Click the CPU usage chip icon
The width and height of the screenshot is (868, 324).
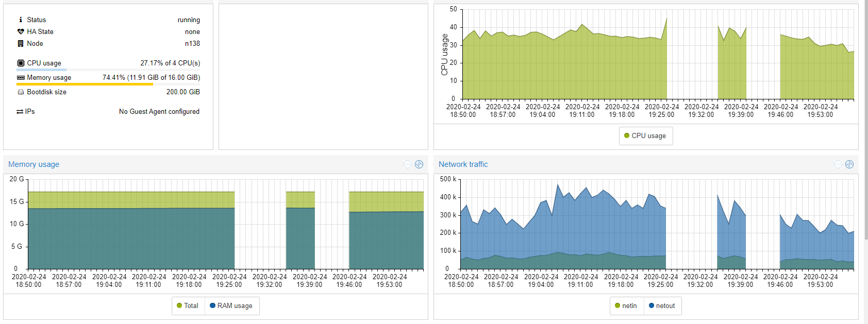21,63
